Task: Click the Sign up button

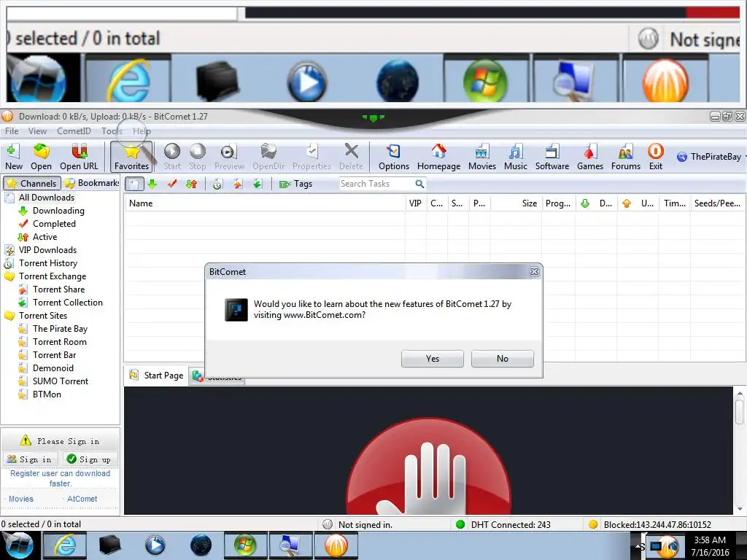Action: (89, 459)
